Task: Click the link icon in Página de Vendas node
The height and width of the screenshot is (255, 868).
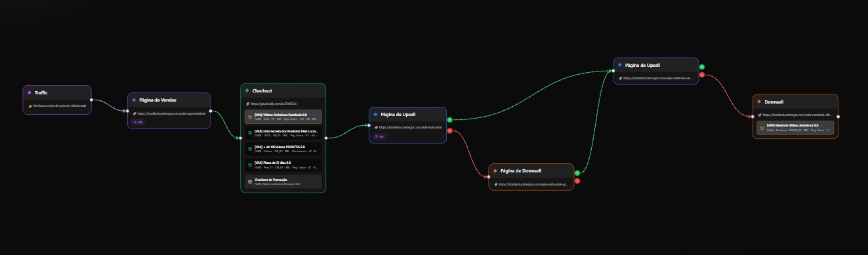Action: (134, 113)
